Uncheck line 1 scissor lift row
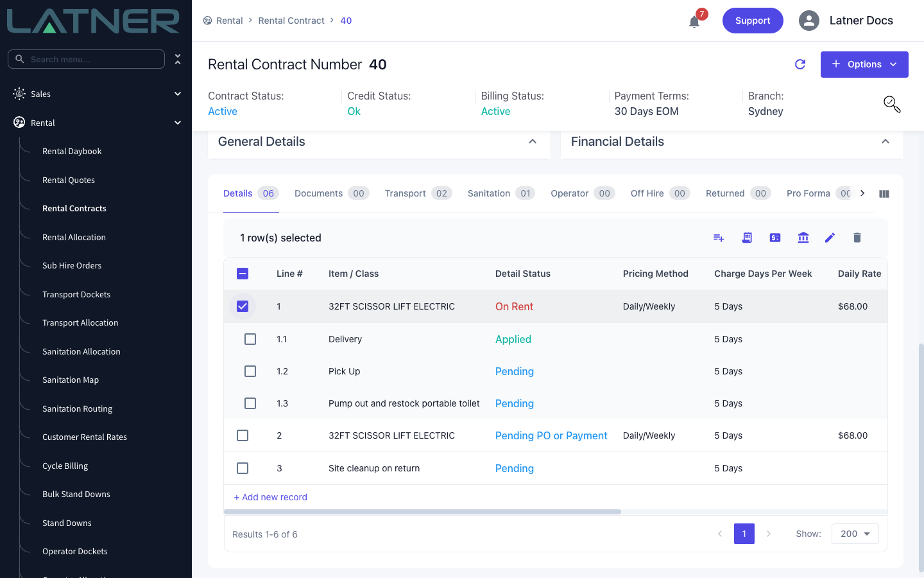 pos(243,306)
